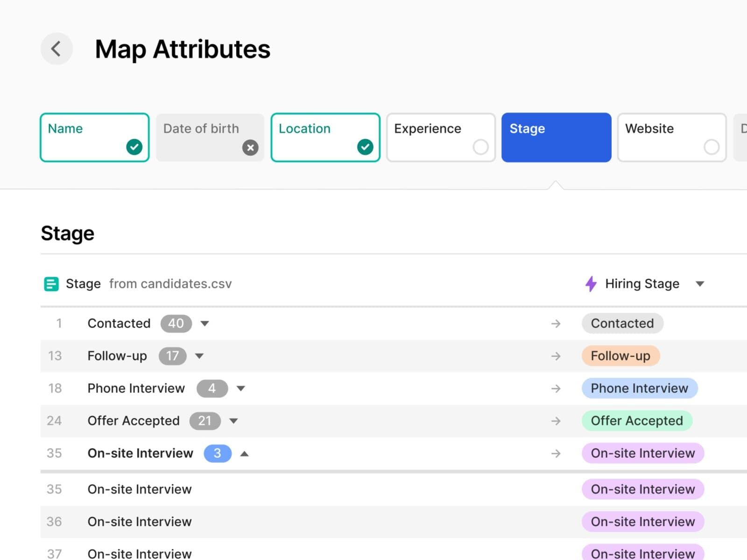Click the green checkmark on Location
This screenshot has width=747, height=560.
click(365, 147)
